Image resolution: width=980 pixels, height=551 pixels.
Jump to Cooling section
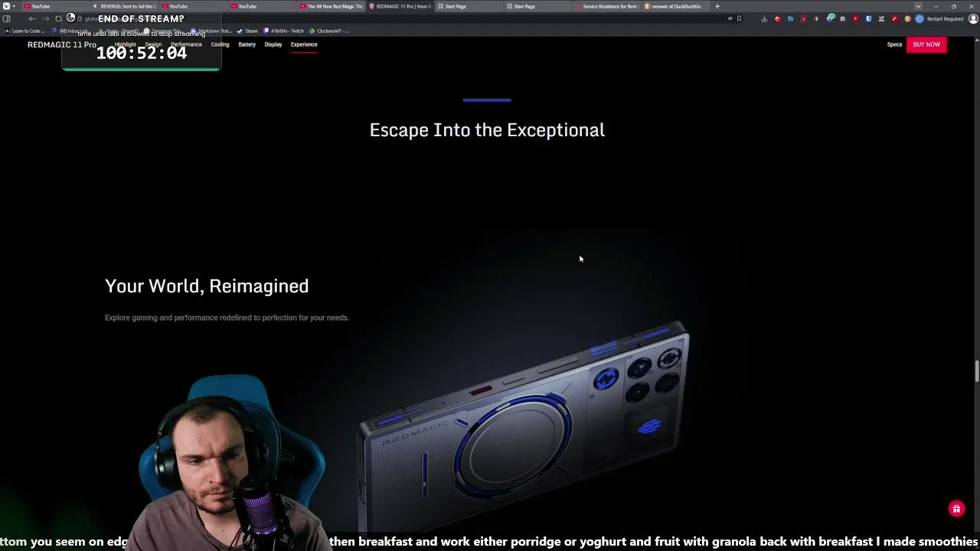click(220, 44)
